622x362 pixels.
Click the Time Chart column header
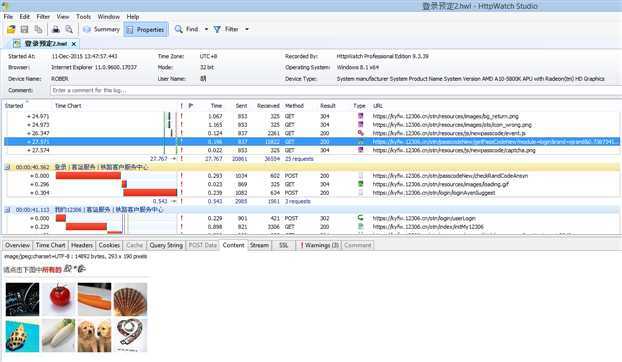pos(68,106)
